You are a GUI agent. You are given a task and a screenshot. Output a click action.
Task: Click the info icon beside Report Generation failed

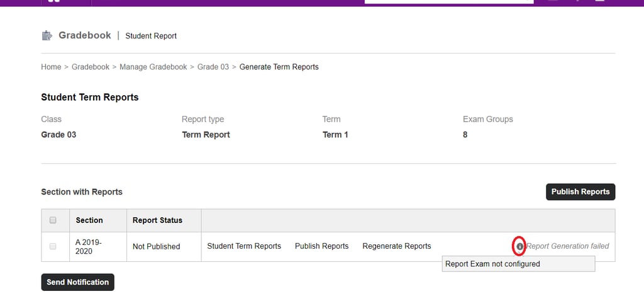tap(519, 246)
